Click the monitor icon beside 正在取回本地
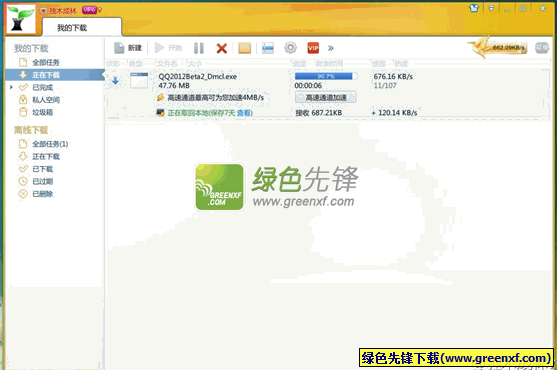The width and height of the screenshot is (557, 370). [x=161, y=113]
